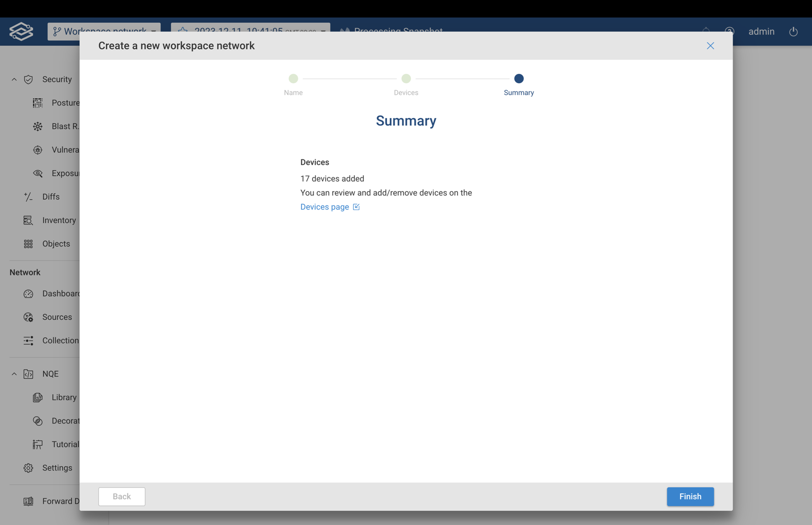Open the Diffs icon in sidebar
The width and height of the screenshot is (812, 525).
tap(28, 197)
